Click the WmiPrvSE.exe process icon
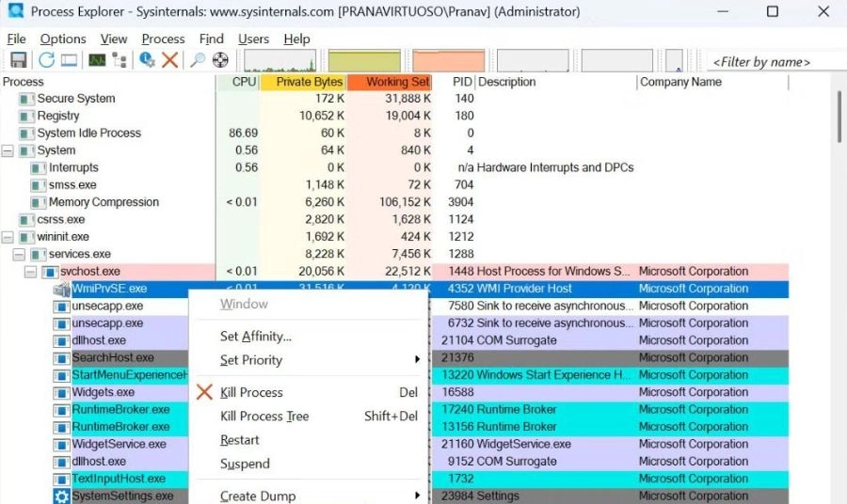Viewport: 847px width, 504px height. coord(61,290)
